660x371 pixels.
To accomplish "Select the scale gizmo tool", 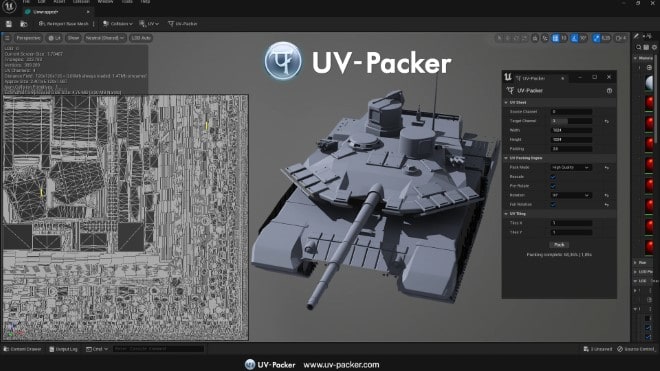I will [524, 38].
